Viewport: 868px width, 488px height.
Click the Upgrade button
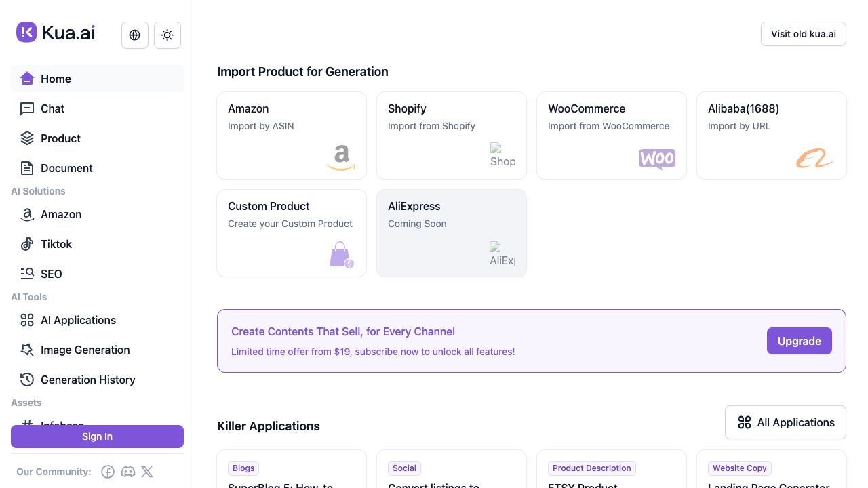point(799,341)
